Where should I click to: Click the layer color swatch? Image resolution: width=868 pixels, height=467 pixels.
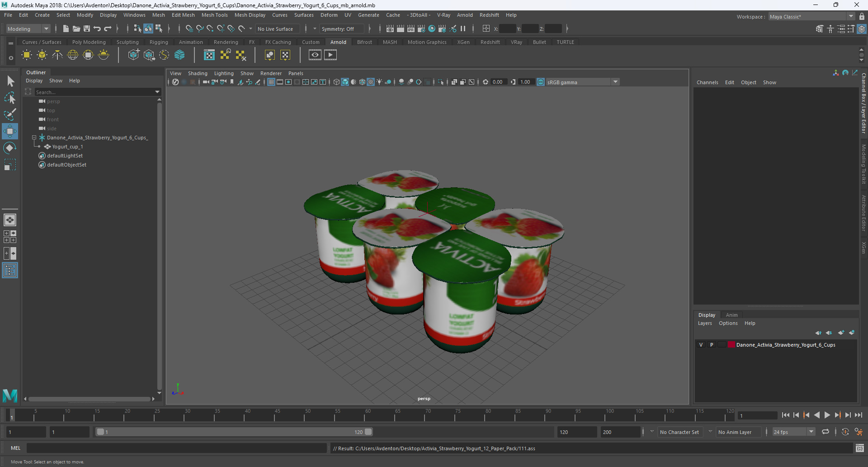pos(731,345)
